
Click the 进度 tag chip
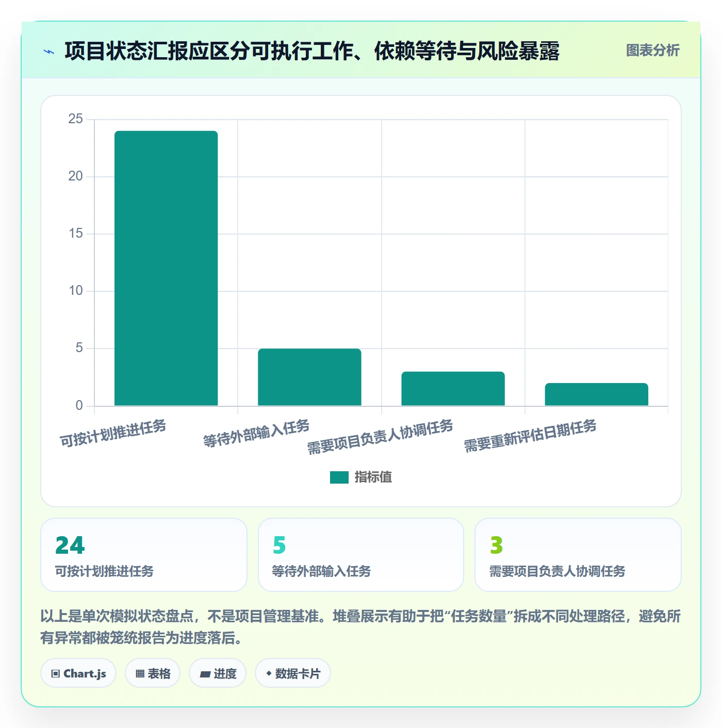coord(218,673)
